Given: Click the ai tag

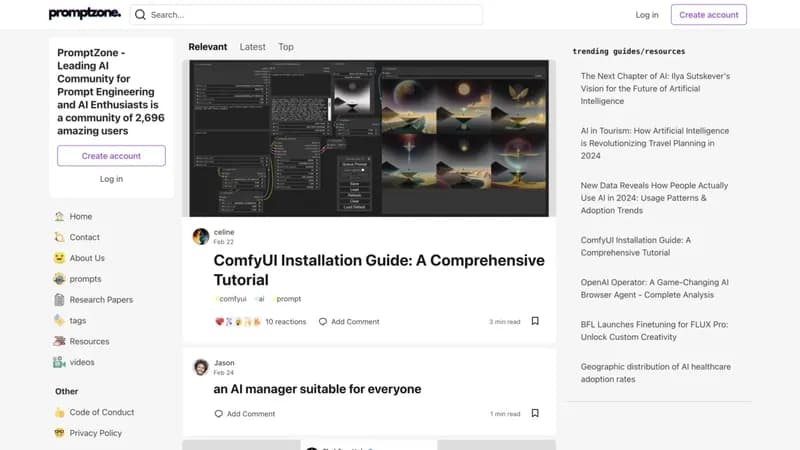Looking at the screenshot, I should tap(260, 299).
